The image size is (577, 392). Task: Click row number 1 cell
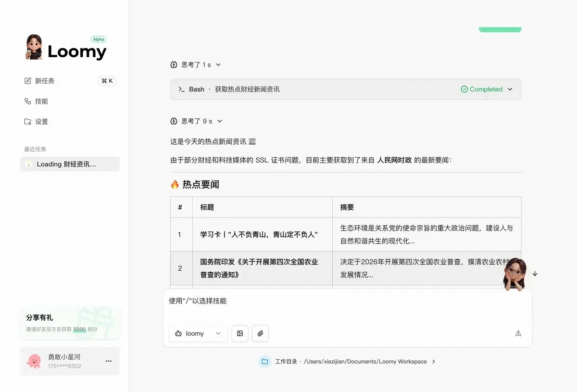[181, 235]
